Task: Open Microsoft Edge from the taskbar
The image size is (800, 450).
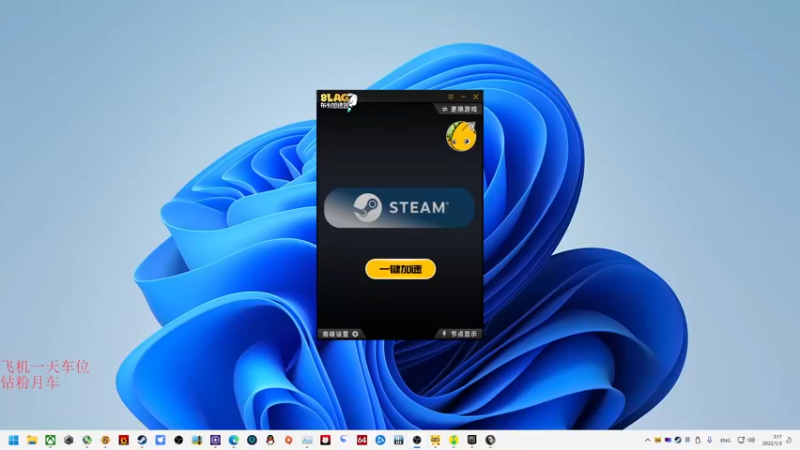Action: click(x=234, y=440)
